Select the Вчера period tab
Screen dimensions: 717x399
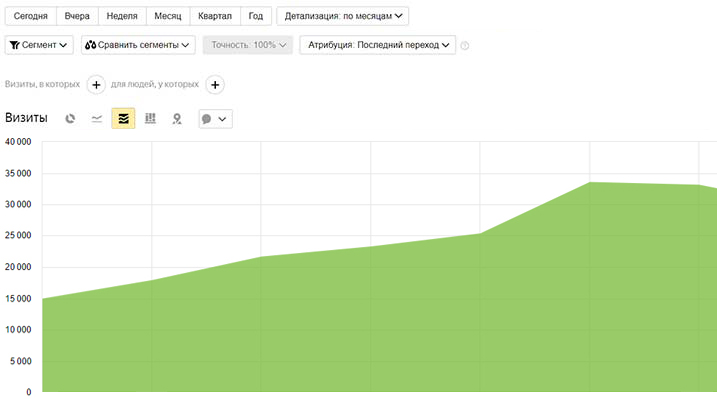coord(77,16)
